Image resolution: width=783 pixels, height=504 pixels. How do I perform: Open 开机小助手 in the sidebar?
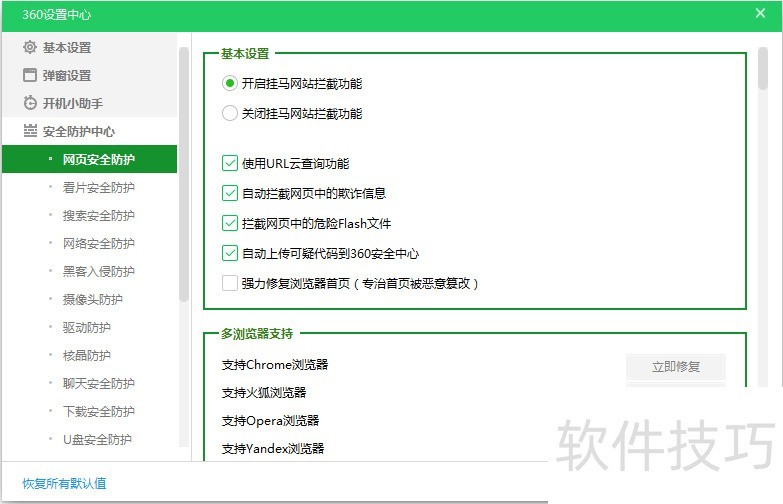(90, 103)
